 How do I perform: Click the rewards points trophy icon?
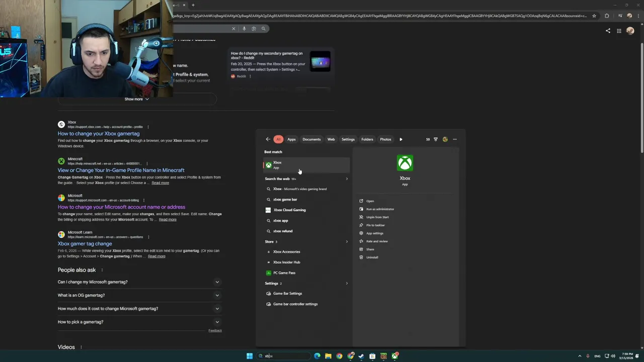coord(436,139)
